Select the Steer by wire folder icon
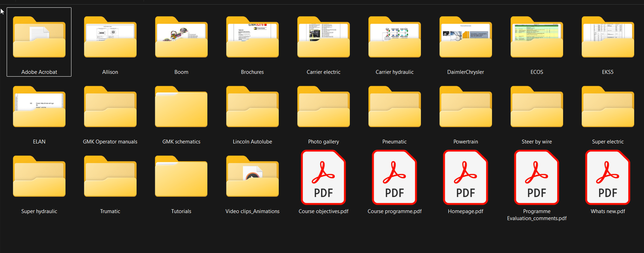 click(x=537, y=106)
